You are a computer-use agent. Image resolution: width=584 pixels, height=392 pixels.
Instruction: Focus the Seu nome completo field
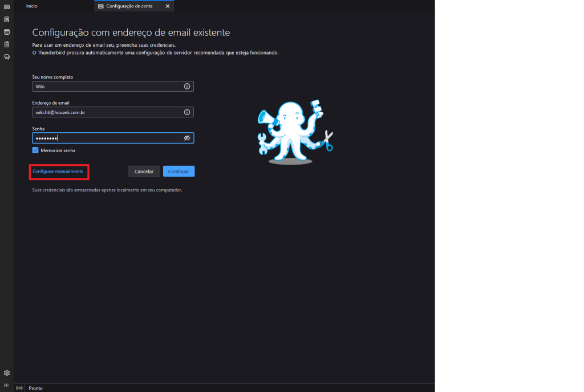point(113,86)
